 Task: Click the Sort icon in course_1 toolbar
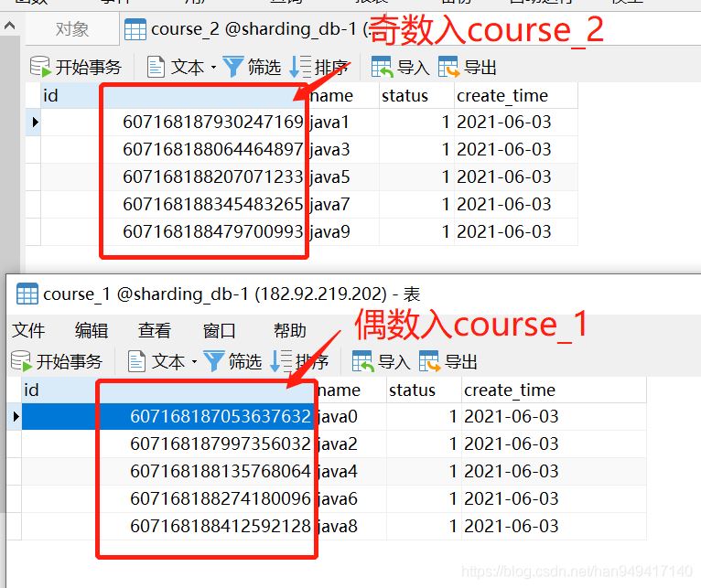pos(281,361)
